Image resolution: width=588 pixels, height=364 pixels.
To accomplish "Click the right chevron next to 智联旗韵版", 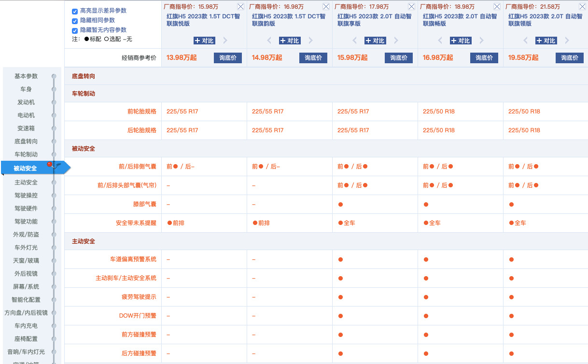I will click(309, 41).
